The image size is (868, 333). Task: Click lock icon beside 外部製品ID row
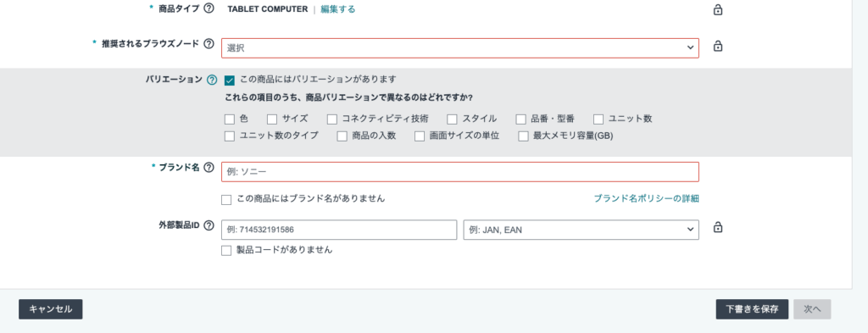(717, 227)
